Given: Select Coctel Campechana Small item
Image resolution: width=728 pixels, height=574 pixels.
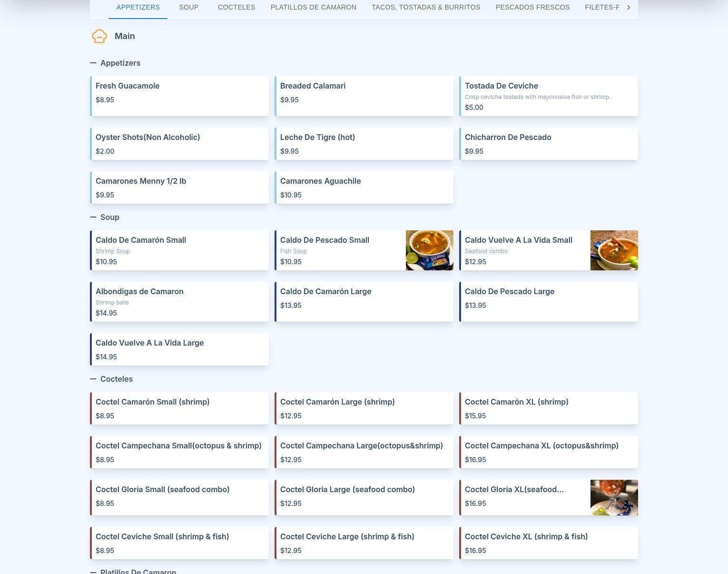Looking at the screenshot, I should click(x=179, y=452).
